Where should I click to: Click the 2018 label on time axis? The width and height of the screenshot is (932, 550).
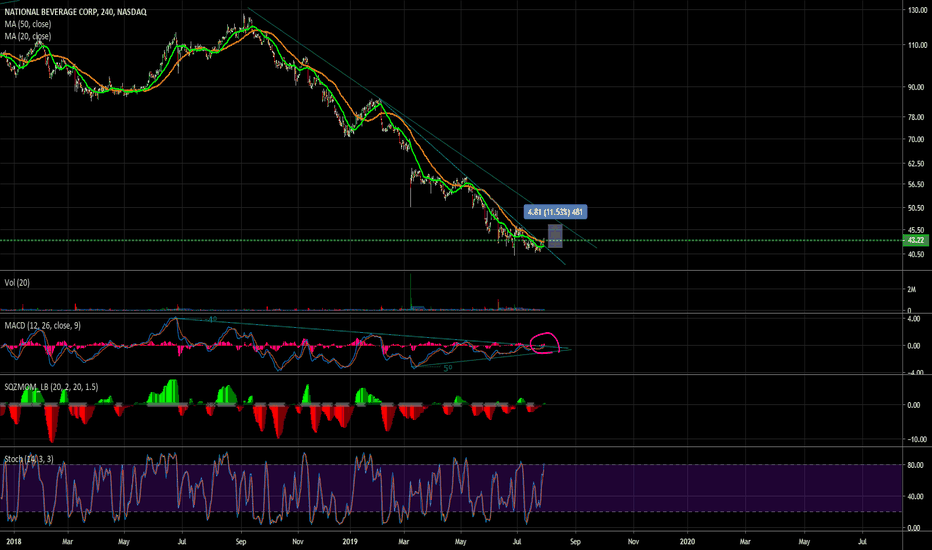(x=13, y=542)
